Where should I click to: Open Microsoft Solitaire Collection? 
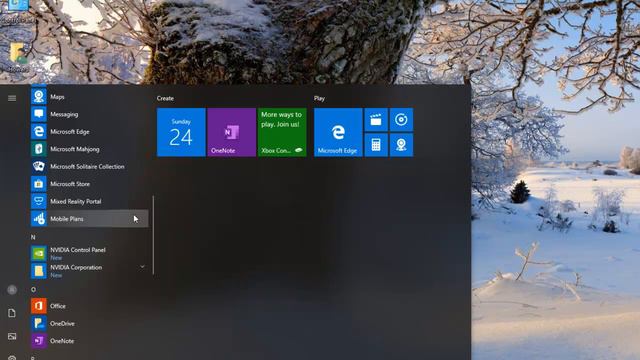[x=89, y=167]
